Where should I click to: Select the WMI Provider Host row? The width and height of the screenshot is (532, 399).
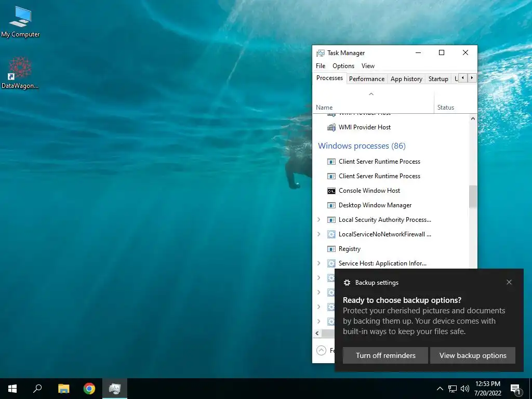coord(391,127)
